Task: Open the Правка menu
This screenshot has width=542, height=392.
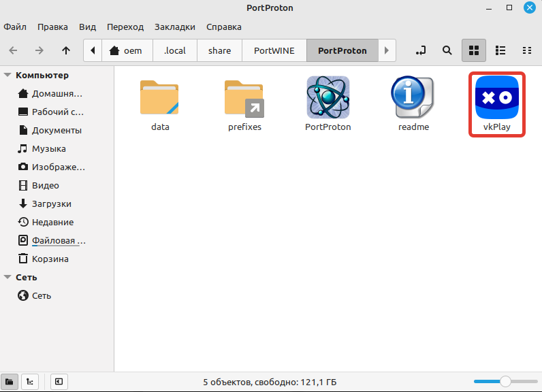Action: pyautogui.click(x=52, y=27)
